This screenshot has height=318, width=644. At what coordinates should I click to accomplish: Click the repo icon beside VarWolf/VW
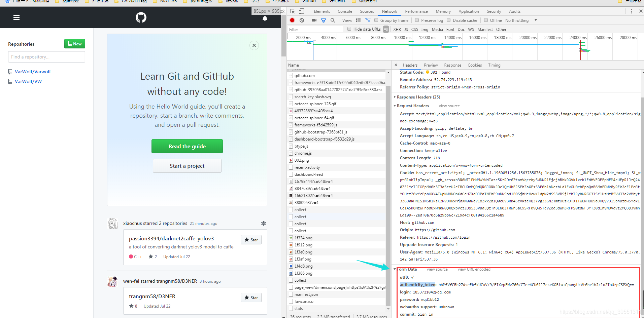tap(10, 81)
